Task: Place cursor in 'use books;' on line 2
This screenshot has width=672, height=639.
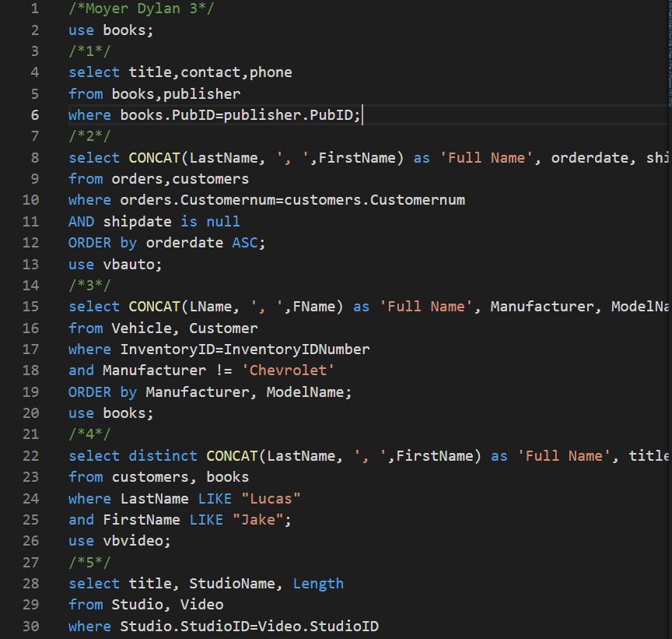Action: coord(110,30)
